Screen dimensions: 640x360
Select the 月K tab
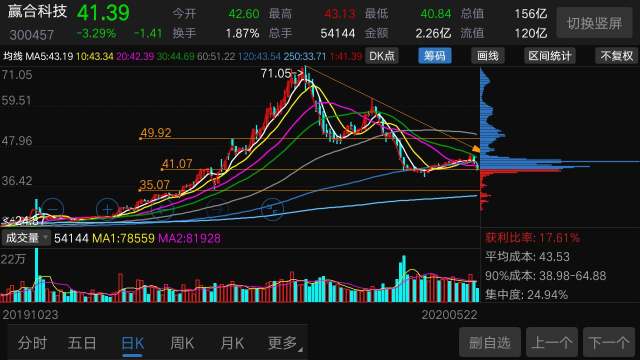(232, 343)
